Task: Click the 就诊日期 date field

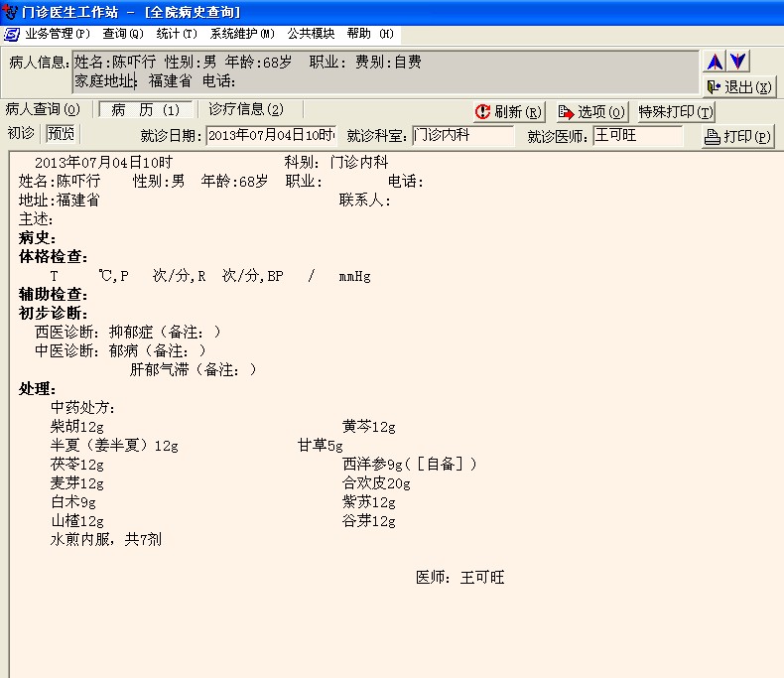Action: pyautogui.click(x=271, y=135)
